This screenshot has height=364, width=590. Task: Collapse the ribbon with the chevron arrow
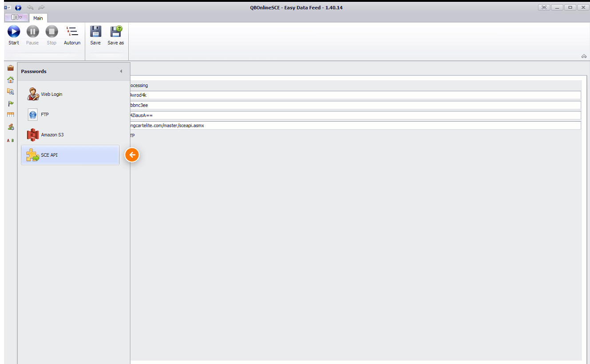(x=584, y=56)
